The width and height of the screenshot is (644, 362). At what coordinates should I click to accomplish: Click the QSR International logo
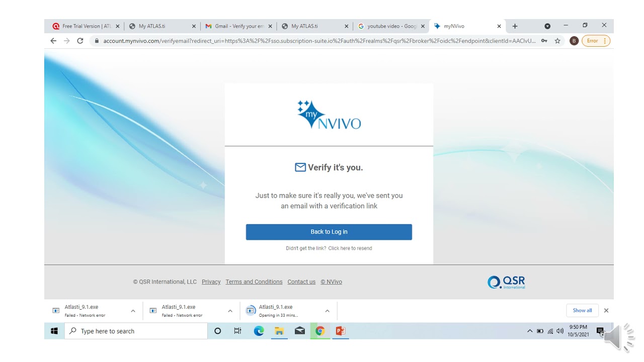click(506, 282)
